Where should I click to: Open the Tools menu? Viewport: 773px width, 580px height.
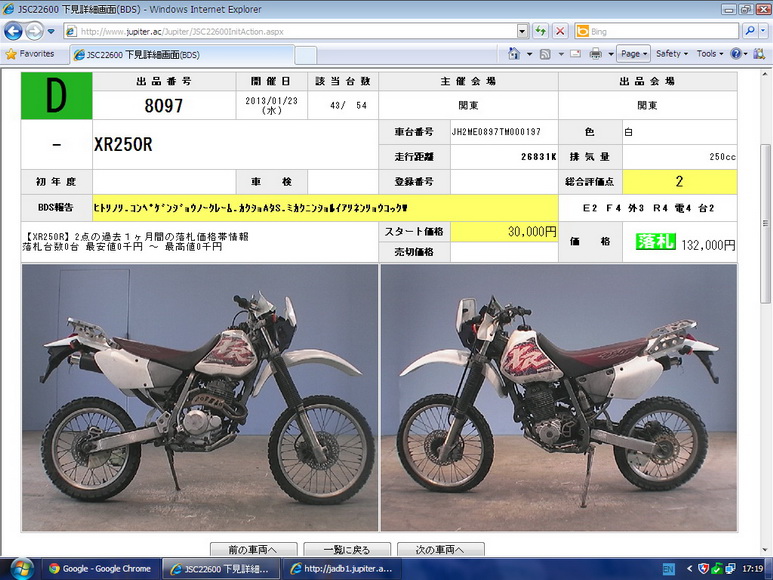(x=710, y=54)
